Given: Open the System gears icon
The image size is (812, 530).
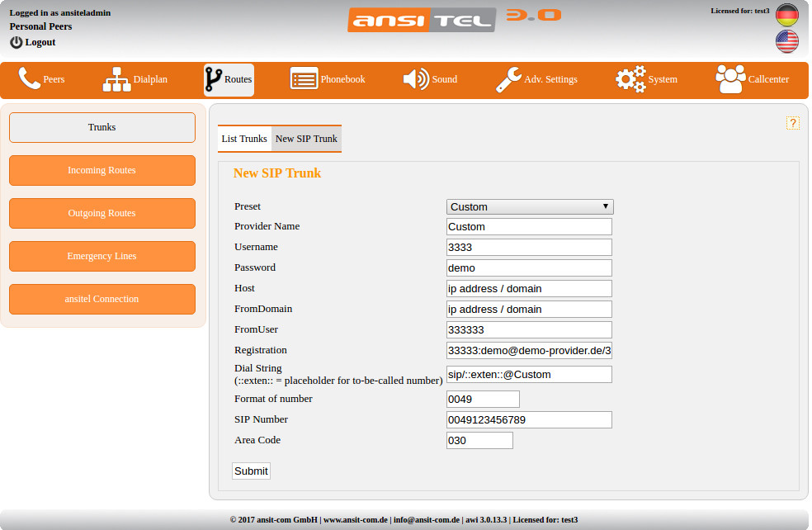Looking at the screenshot, I should pyautogui.click(x=630, y=79).
